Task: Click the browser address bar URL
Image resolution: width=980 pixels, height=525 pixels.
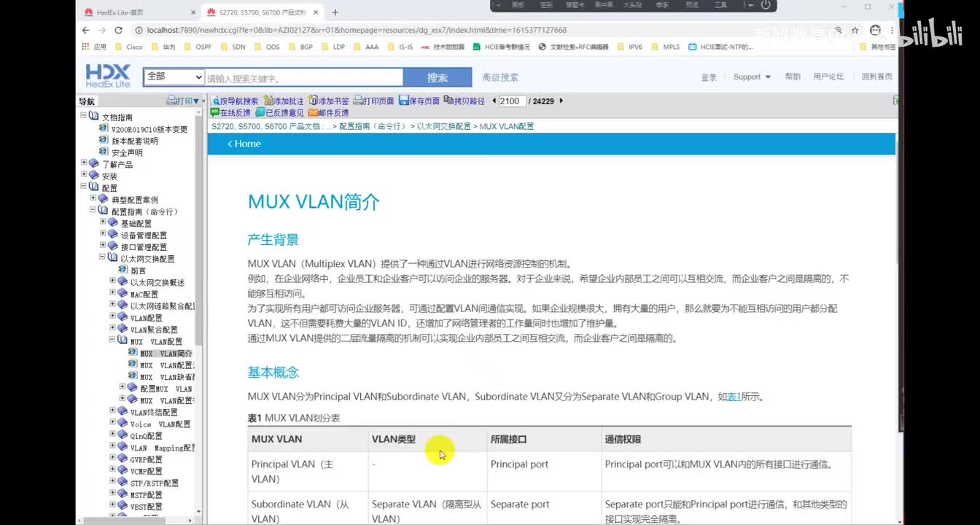Action: (357, 30)
